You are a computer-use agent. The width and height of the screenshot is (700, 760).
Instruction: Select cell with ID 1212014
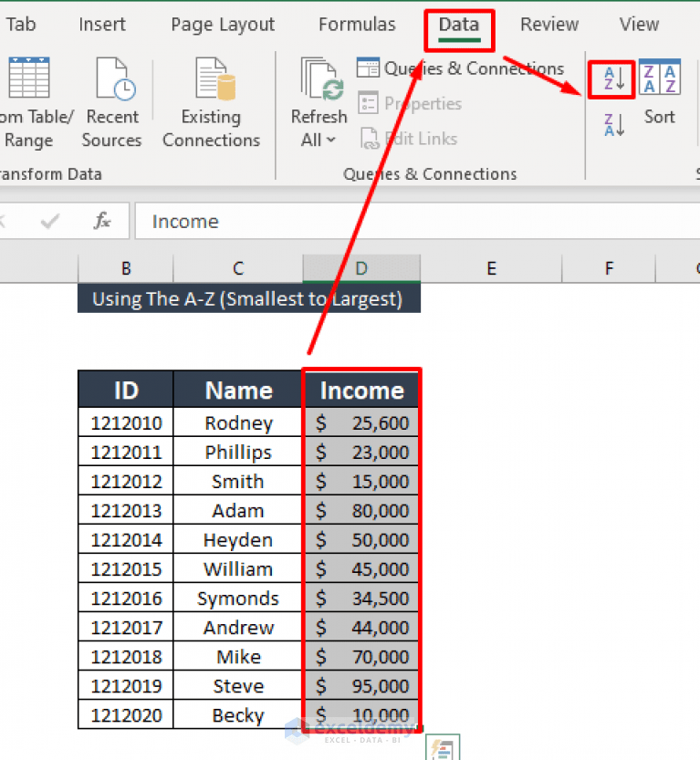(126, 539)
